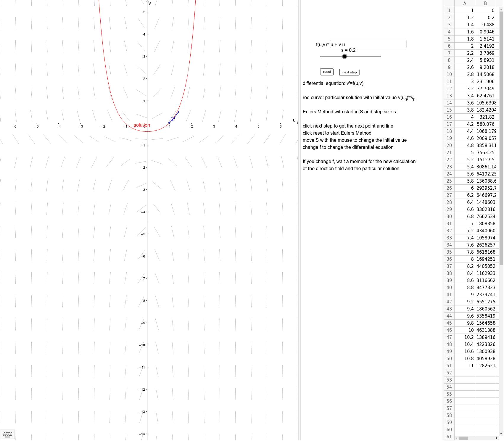Image resolution: width=504 pixels, height=441 pixels.
Task: Click spreadsheet vertical scrollbar thumb
Action: click(501, 138)
